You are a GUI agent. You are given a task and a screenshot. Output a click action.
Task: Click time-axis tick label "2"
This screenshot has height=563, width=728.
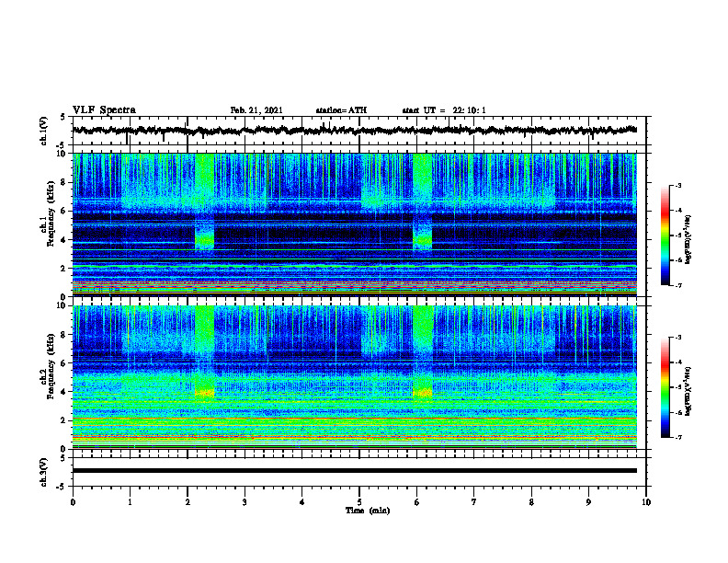tap(188, 502)
